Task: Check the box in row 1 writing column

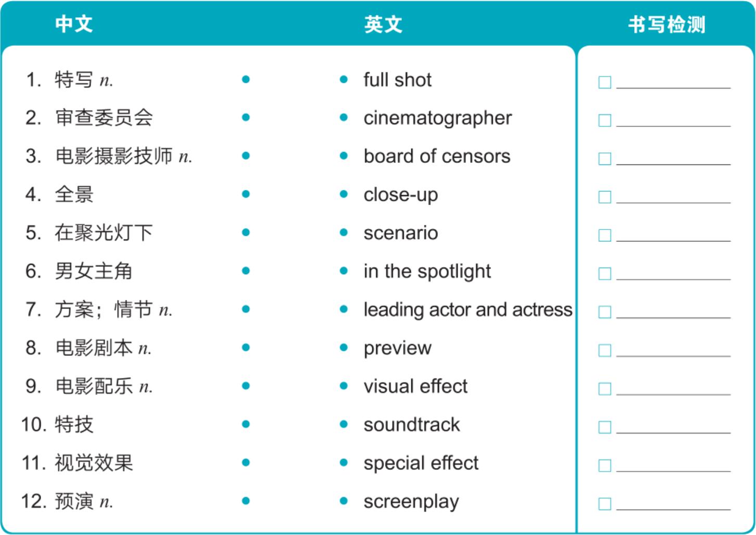Action: pyautogui.click(x=604, y=82)
